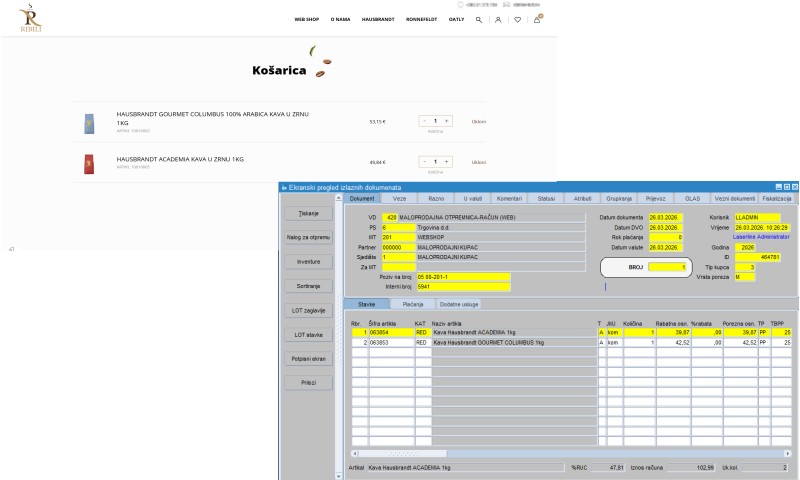This screenshot has height=480, width=800.
Task: Click the horizontal scrollbar below items table
Action: click(x=571, y=453)
